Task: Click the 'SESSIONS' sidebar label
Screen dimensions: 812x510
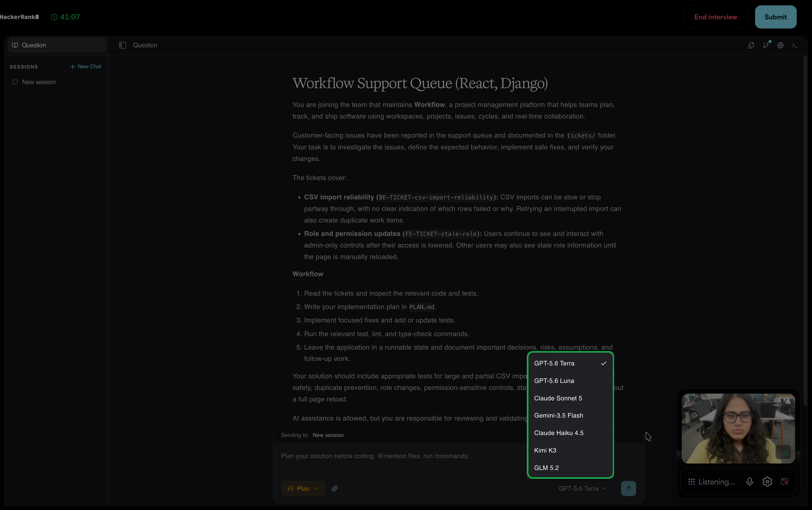Action: coord(24,67)
